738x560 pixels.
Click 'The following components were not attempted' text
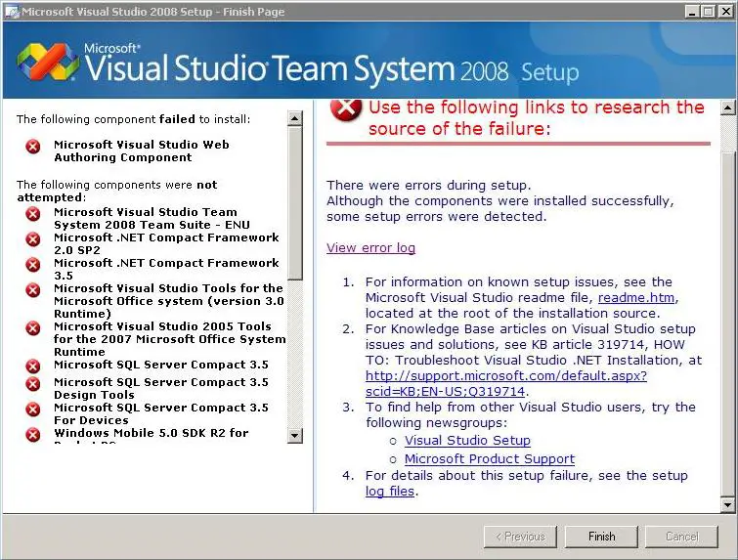(x=116, y=191)
